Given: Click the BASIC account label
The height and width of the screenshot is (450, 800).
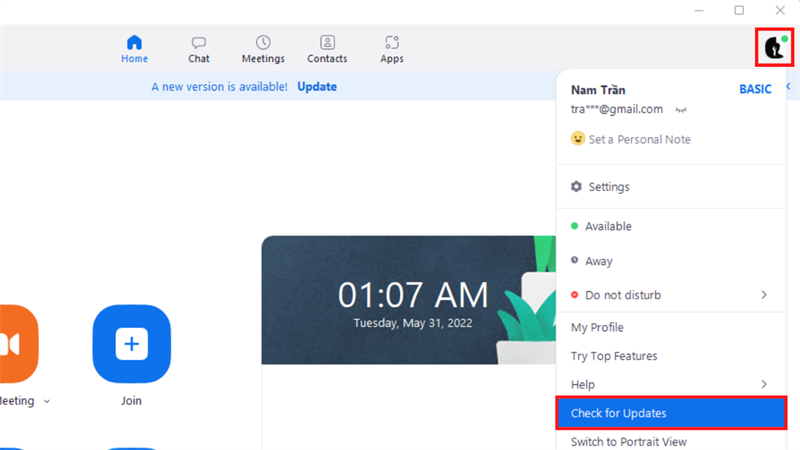Looking at the screenshot, I should pos(755,89).
